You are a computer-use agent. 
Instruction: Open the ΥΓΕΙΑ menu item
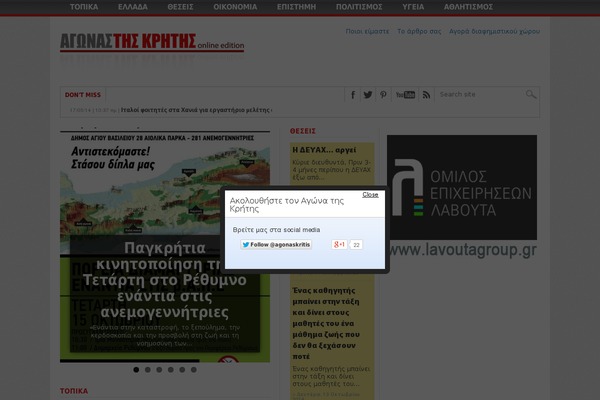(x=413, y=7)
